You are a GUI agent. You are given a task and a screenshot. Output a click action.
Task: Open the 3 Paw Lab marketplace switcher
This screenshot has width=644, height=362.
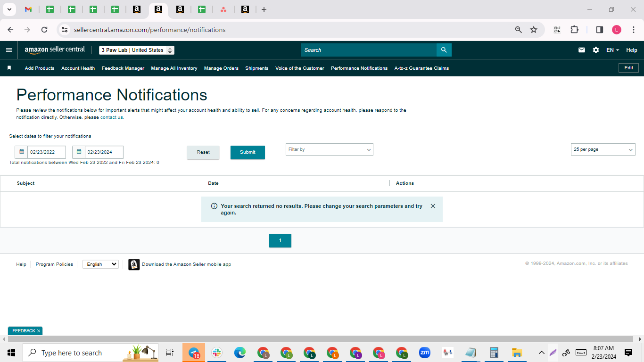click(137, 50)
